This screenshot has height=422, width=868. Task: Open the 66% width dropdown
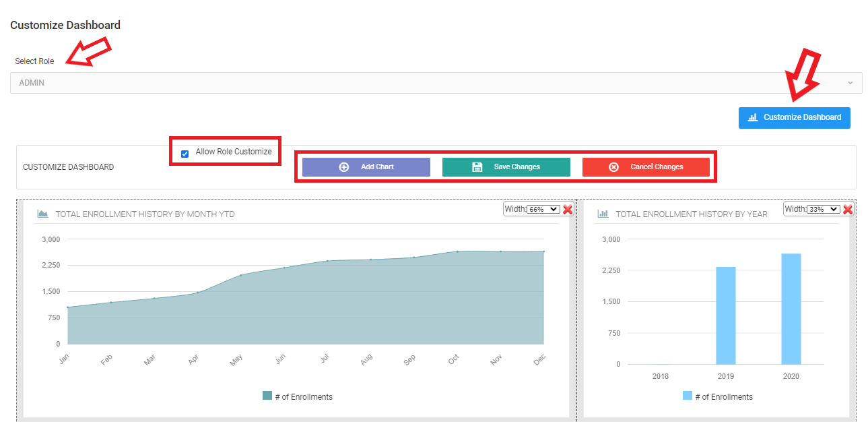tap(543, 209)
